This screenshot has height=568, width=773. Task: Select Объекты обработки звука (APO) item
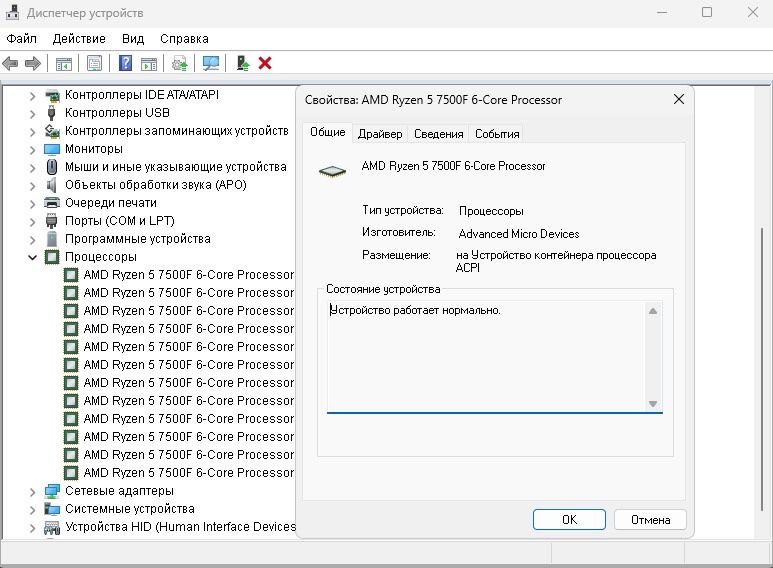(156, 185)
